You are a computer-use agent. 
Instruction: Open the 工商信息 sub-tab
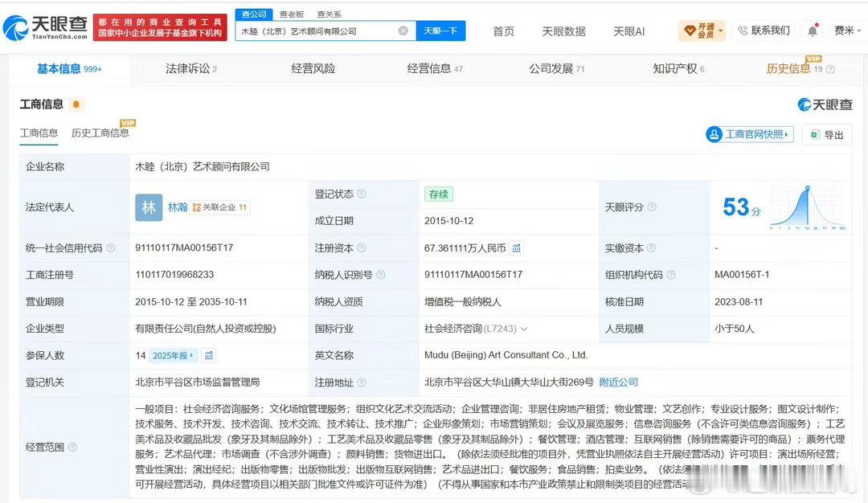(39, 133)
